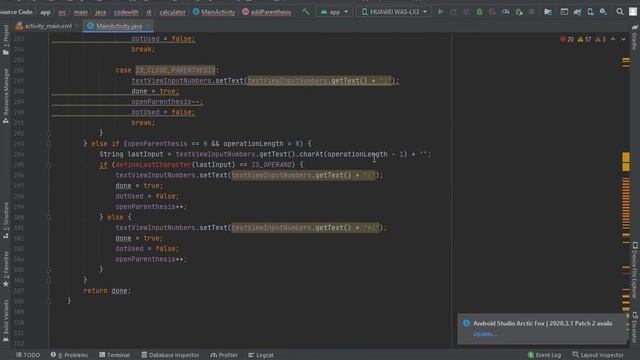Screen dimensions: 640x360
Task: Collapse fold marker at defineLastCharacter if line
Action: pos(49,165)
